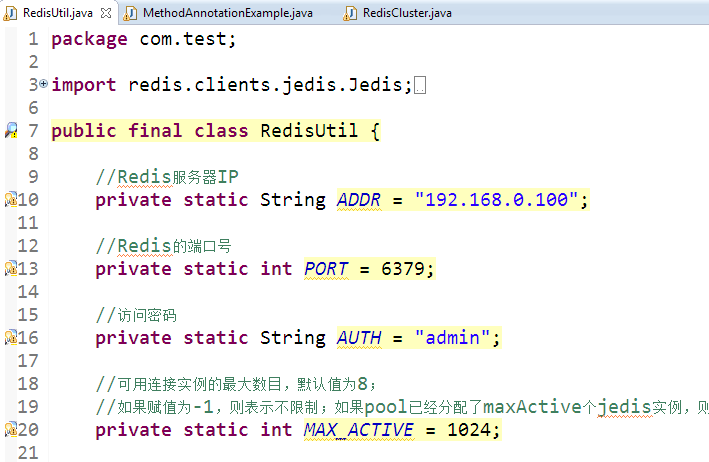Screen dimensions: 709x462
Task: Switch to the RedisUtil.java tab
Action: coord(57,13)
